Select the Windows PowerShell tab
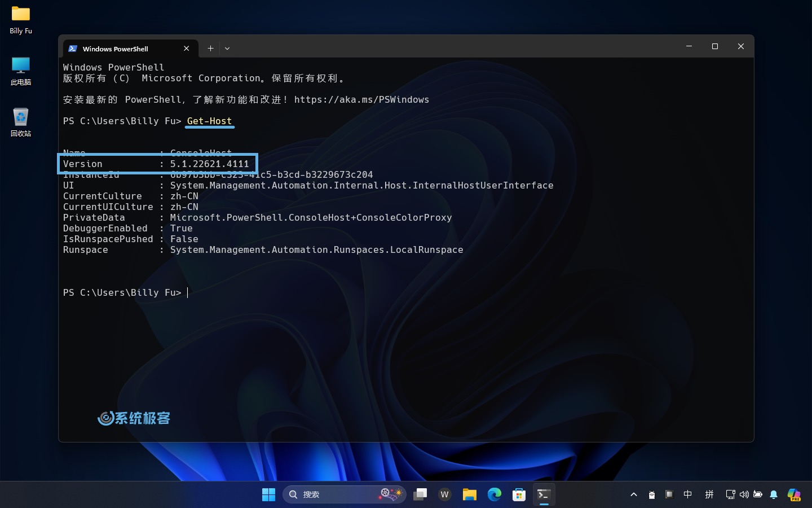 130,49
